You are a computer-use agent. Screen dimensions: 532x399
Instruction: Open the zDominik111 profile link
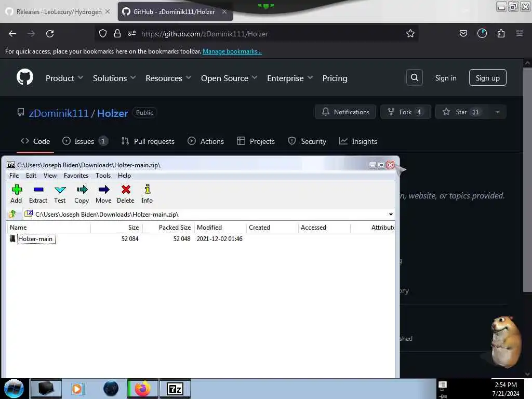click(59, 113)
